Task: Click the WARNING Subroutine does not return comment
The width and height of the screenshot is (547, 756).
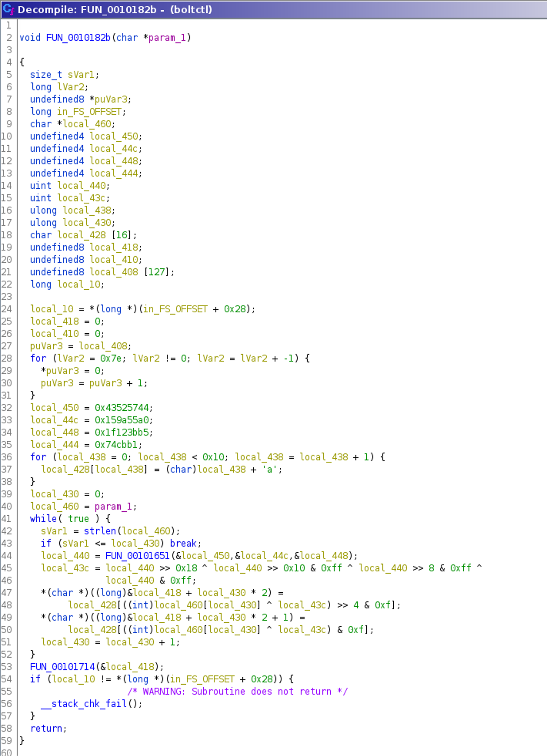Action: click(x=237, y=691)
